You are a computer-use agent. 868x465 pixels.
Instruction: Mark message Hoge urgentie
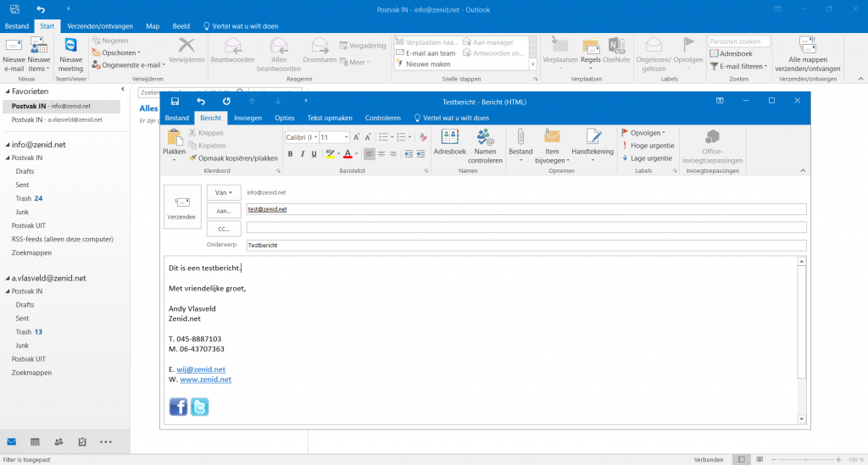[x=648, y=146]
